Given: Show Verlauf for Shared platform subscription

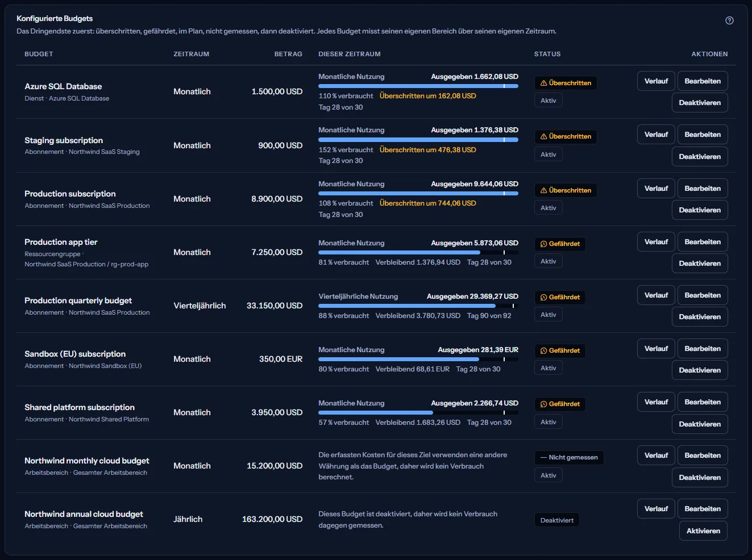Looking at the screenshot, I should click(656, 402).
